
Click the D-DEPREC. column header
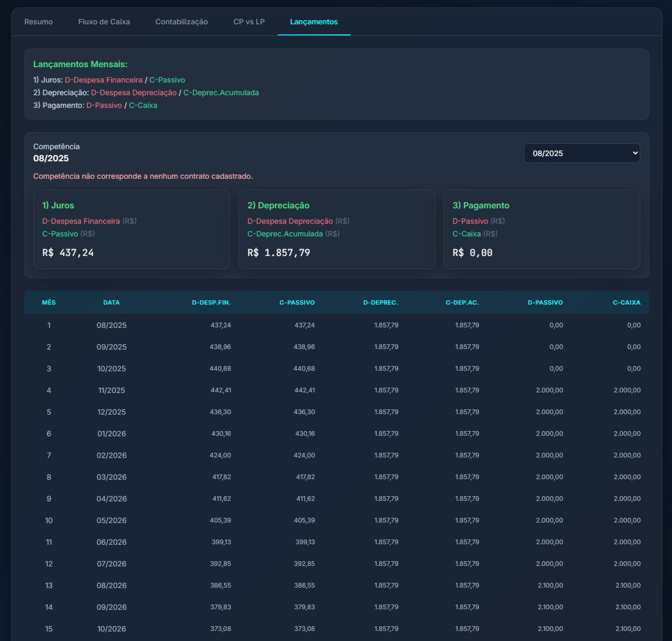[380, 303]
